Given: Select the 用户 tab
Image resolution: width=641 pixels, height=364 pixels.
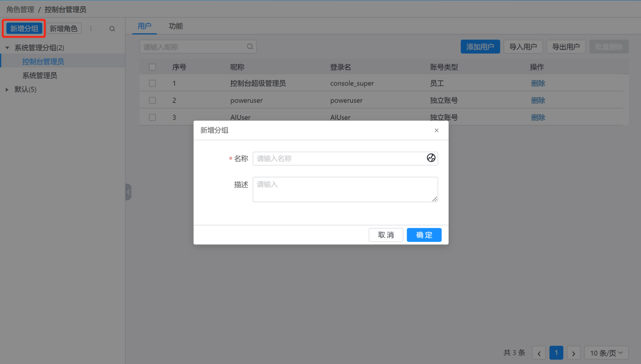Looking at the screenshot, I should (x=145, y=26).
